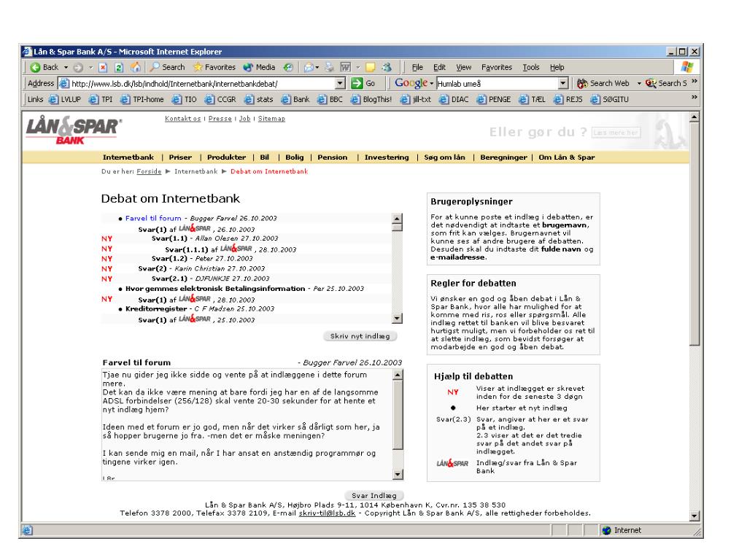Click Search Web in Google toolbar

[x=603, y=83]
